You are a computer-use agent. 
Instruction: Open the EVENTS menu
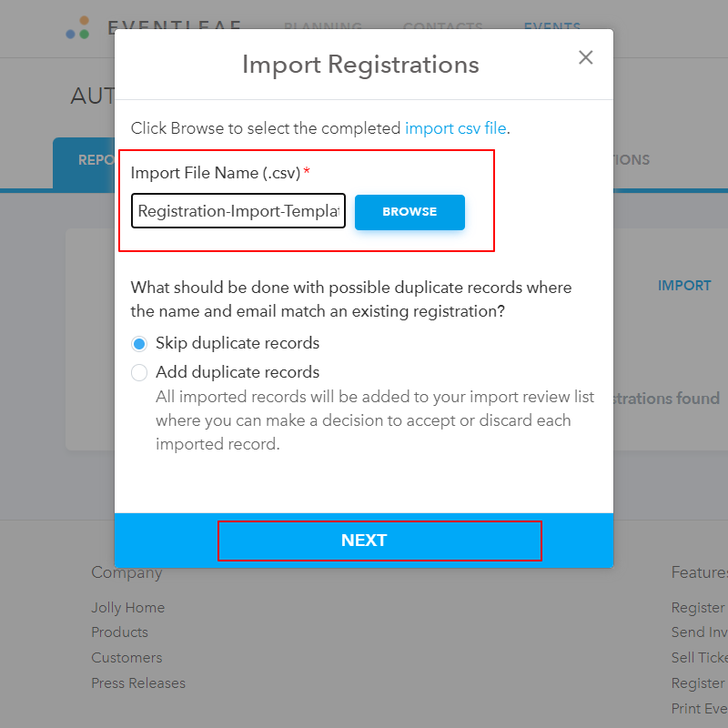[x=551, y=27]
